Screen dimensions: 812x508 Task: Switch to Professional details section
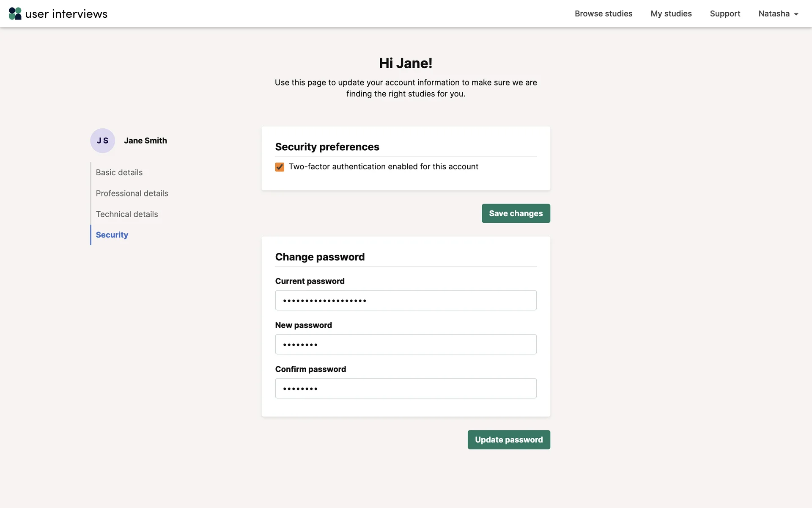pyautogui.click(x=132, y=193)
